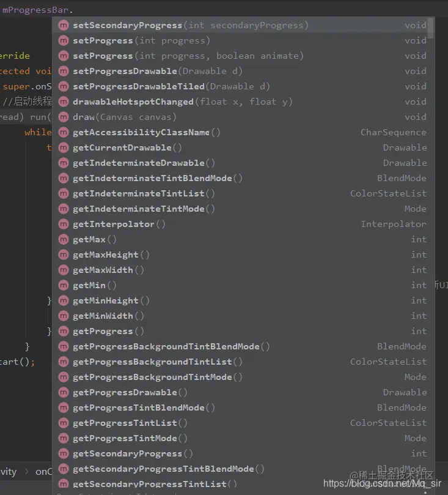Viewport: 448px width, 495px height.
Task: Click method icon beside getMinHeight
Action: coord(64,300)
